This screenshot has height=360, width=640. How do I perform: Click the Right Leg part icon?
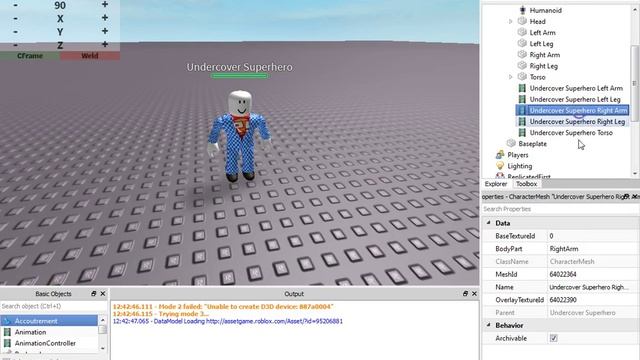(x=522, y=65)
